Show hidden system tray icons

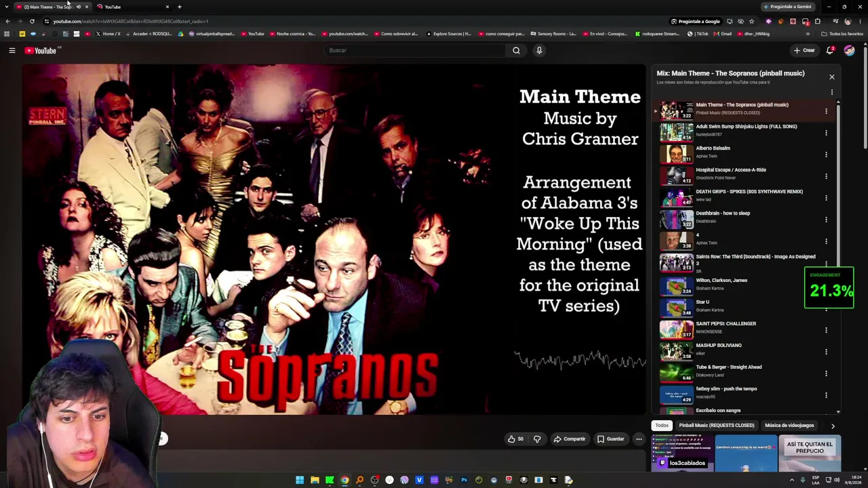point(791,480)
